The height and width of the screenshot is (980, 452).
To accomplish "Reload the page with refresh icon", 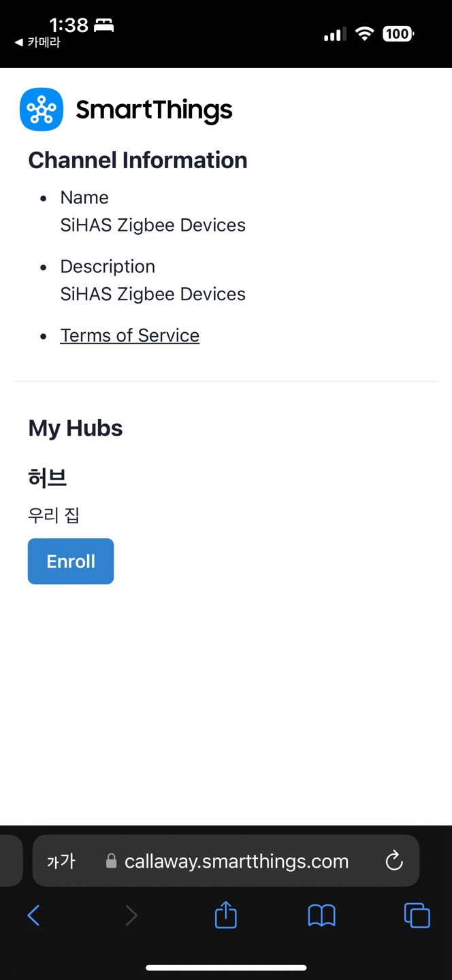I will (394, 861).
